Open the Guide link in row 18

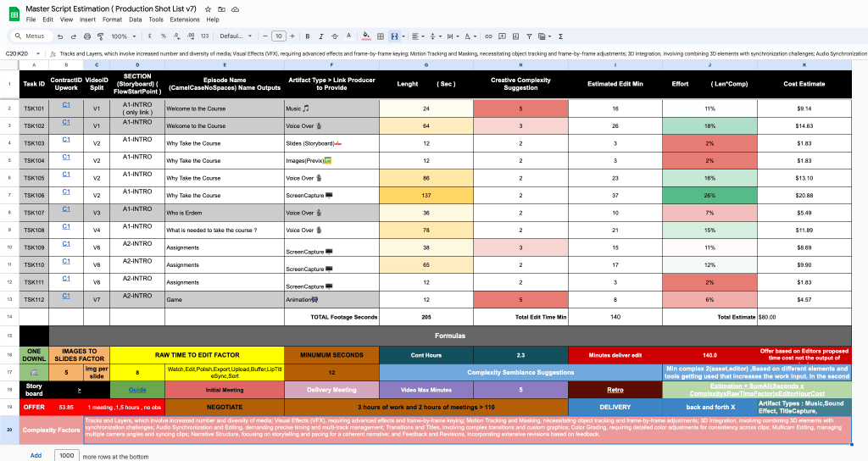[x=137, y=390]
